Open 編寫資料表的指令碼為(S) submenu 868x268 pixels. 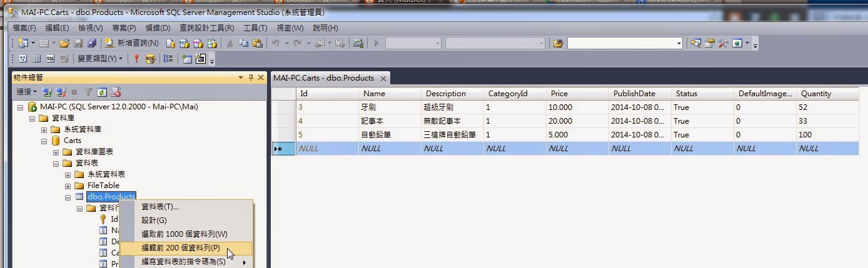pyautogui.click(x=186, y=262)
